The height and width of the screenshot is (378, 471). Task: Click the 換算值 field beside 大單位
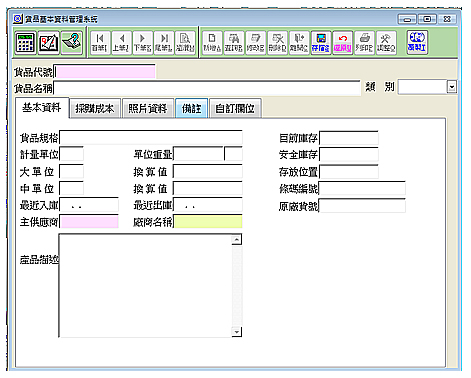pyautogui.click(x=208, y=171)
